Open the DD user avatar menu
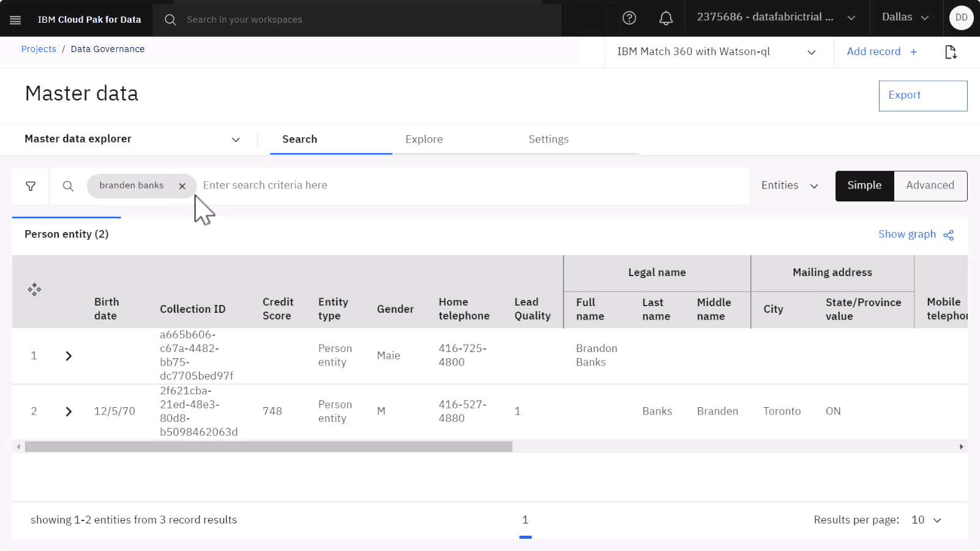Image resolution: width=980 pixels, height=551 pixels. pos(961,18)
